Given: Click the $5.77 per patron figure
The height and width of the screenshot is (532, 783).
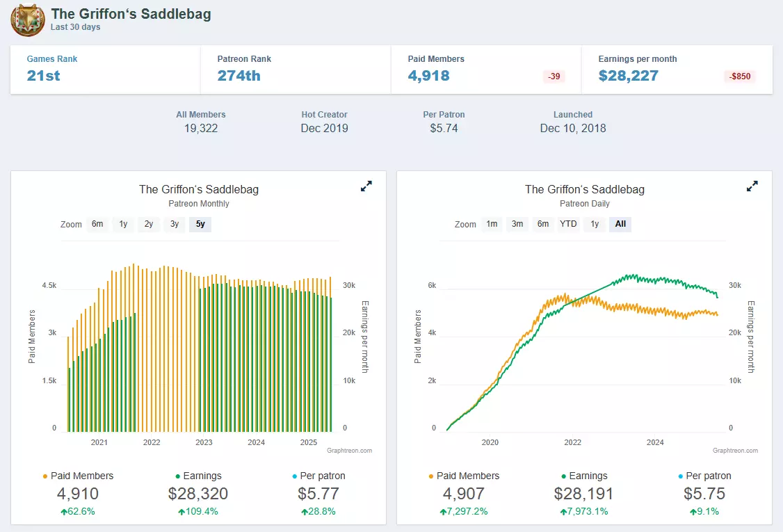Looking at the screenshot, I should tap(318, 494).
